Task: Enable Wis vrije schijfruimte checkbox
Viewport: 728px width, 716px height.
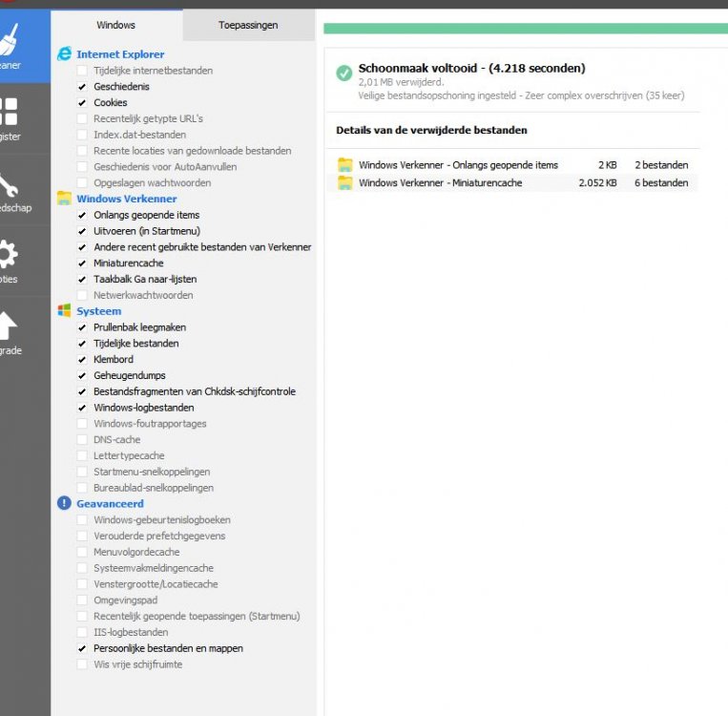Action: (82, 664)
